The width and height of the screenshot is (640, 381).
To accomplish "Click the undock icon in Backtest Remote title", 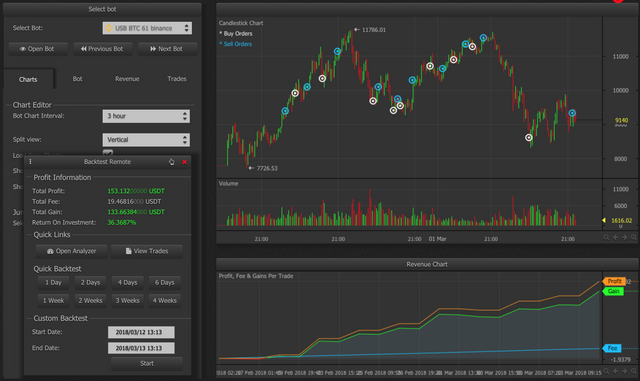I will coord(171,162).
